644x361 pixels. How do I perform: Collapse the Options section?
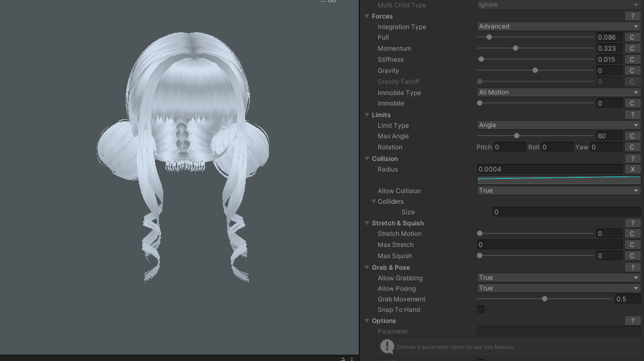[x=367, y=321]
